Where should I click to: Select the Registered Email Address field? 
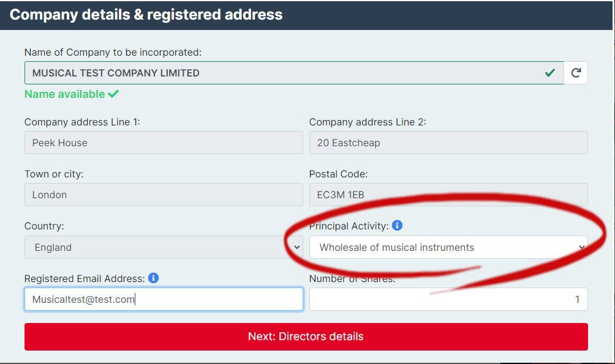[162, 299]
